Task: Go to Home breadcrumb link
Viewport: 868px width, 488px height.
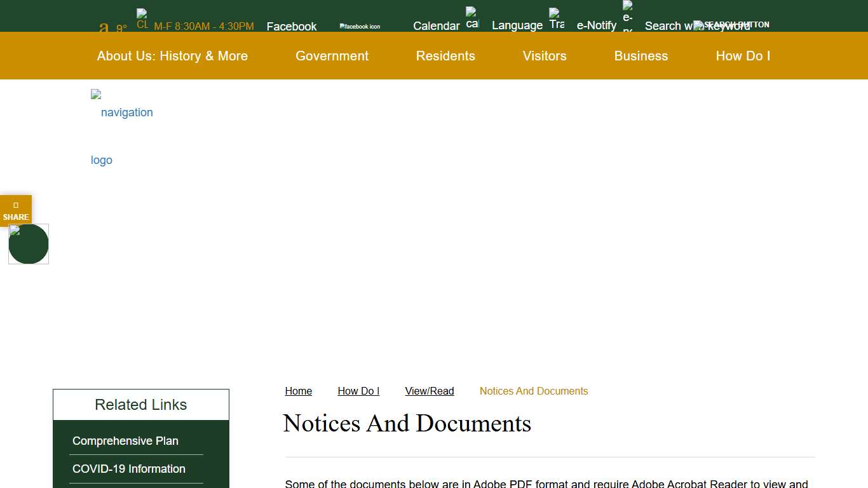Action: coord(298,391)
